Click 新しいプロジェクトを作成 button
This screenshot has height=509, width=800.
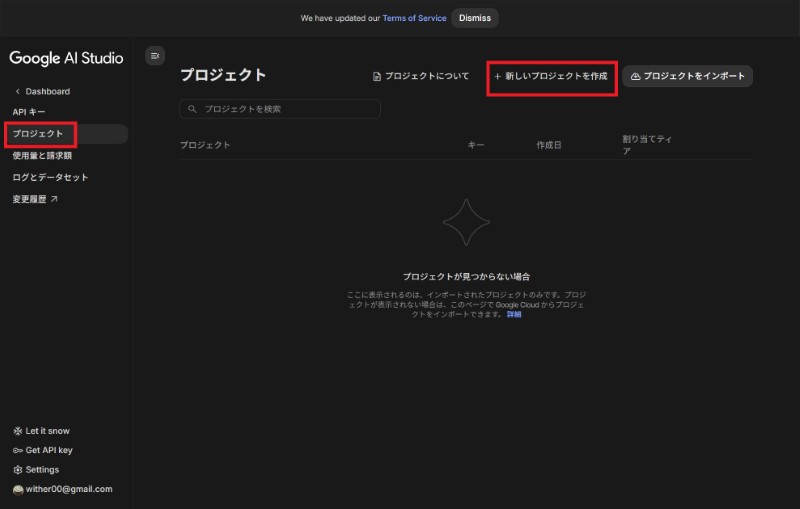click(551, 76)
